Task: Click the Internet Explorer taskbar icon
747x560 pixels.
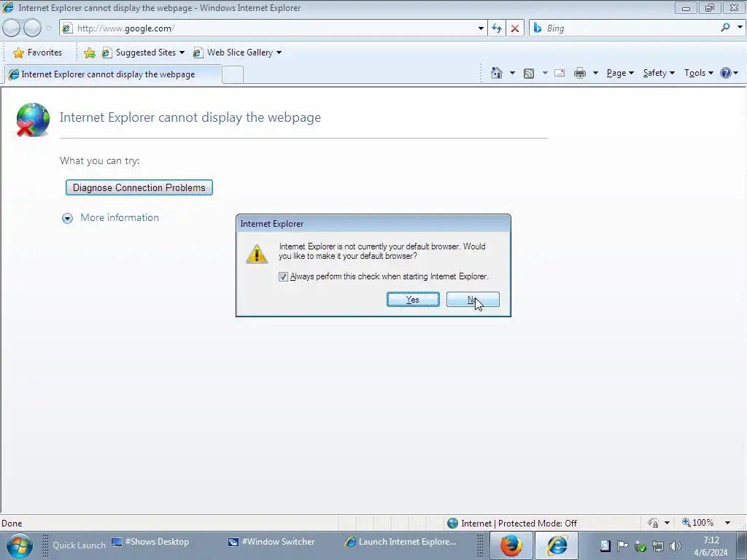Action: 557,545
